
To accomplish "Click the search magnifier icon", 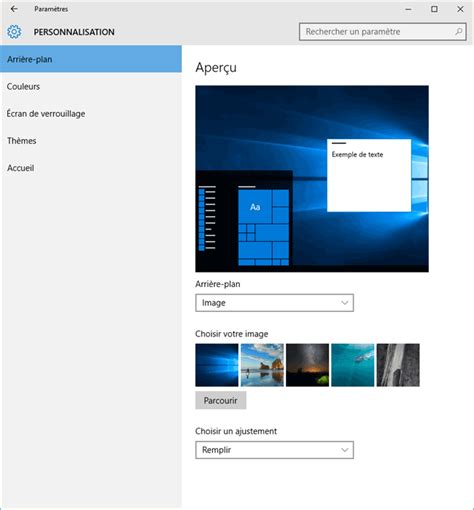I will (459, 32).
